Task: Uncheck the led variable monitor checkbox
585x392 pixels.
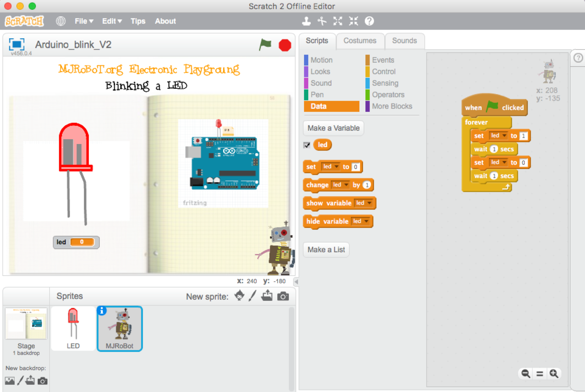Action: (x=307, y=145)
